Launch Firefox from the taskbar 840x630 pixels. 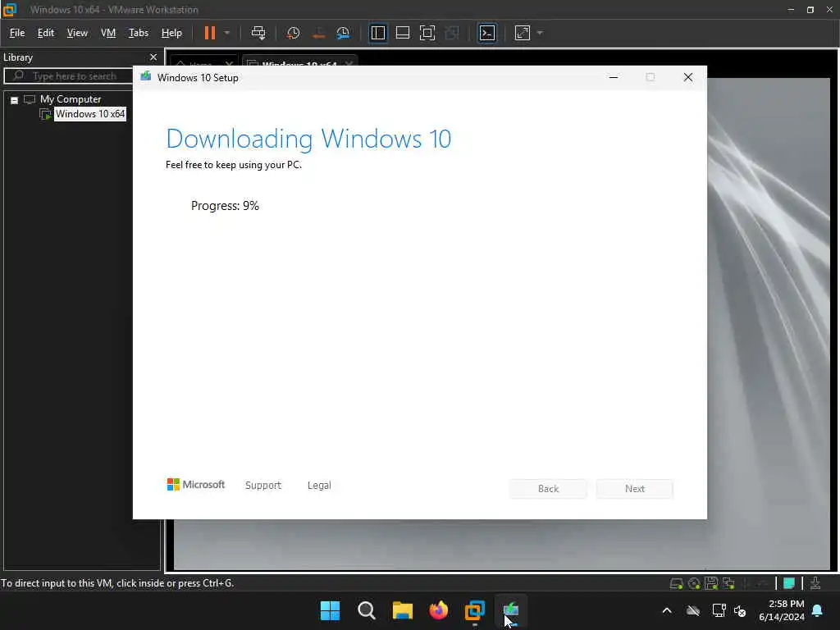click(439, 610)
